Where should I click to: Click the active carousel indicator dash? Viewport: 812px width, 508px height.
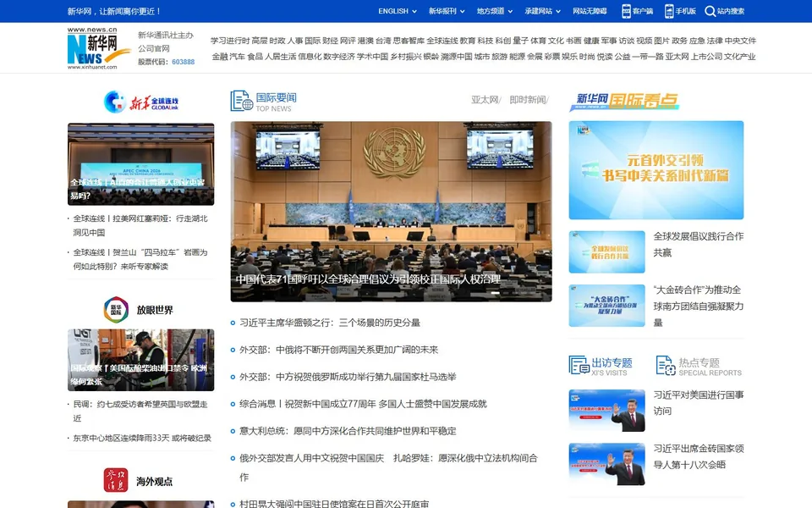tap(495, 294)
